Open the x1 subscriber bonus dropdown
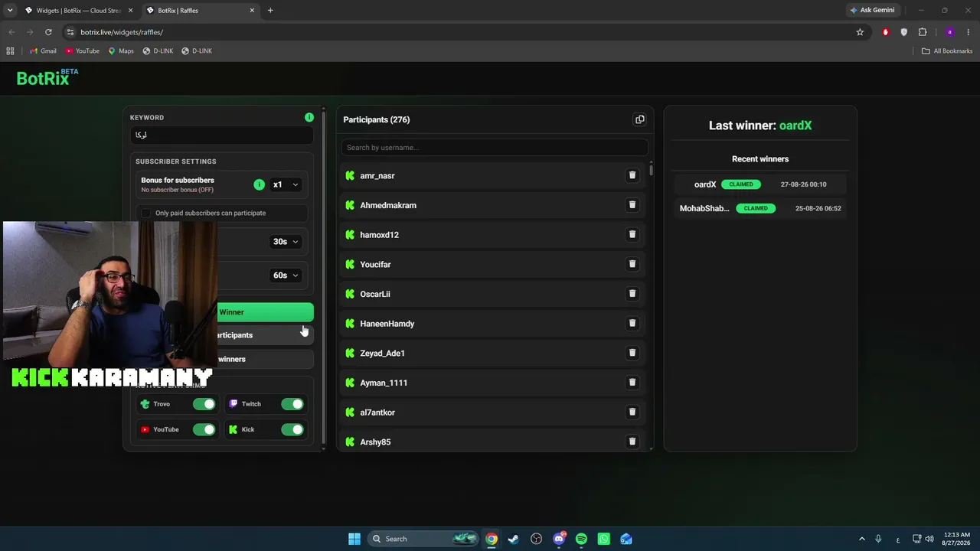Viewport: 980px width, 551px height. tap(286, 184)
